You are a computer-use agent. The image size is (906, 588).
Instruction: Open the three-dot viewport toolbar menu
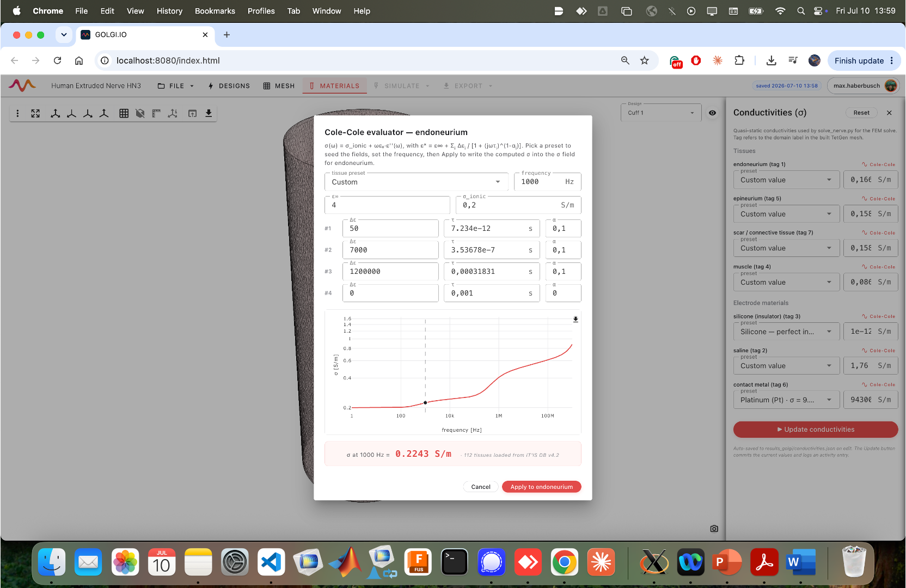click(17, 113)
